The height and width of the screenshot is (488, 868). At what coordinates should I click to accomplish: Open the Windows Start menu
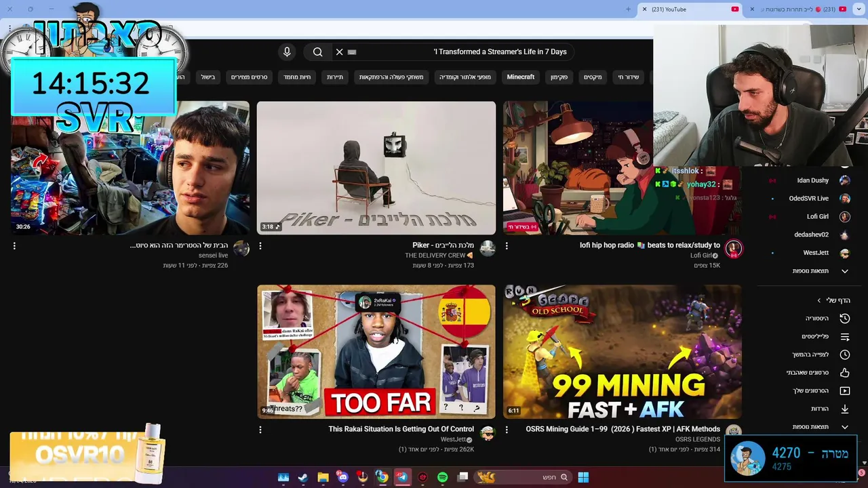(x=583, y=477)
